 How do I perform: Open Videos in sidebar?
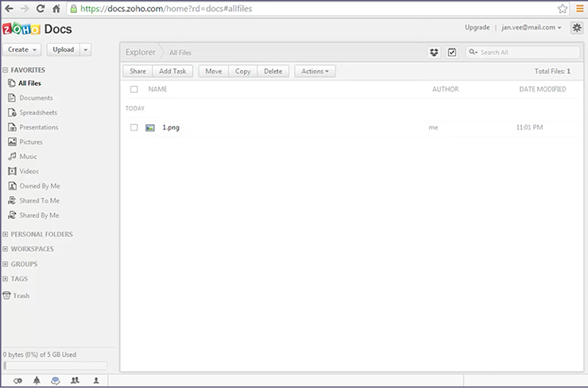pos(23,171)
